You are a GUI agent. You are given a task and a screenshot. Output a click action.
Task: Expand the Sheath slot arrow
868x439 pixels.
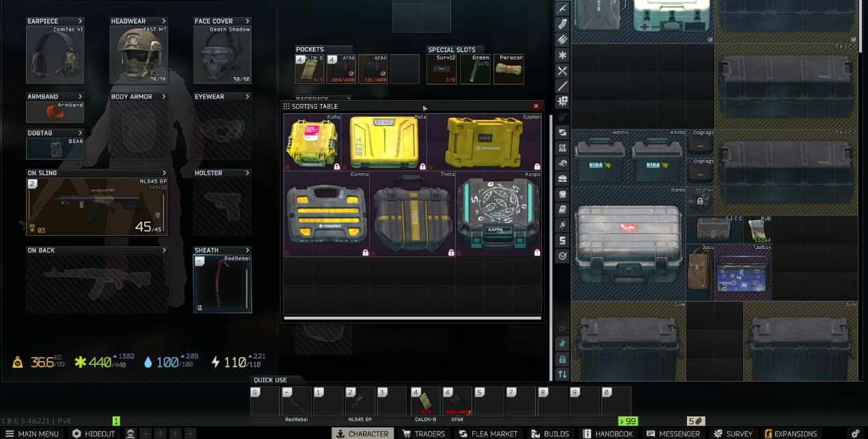coord(247,250)
